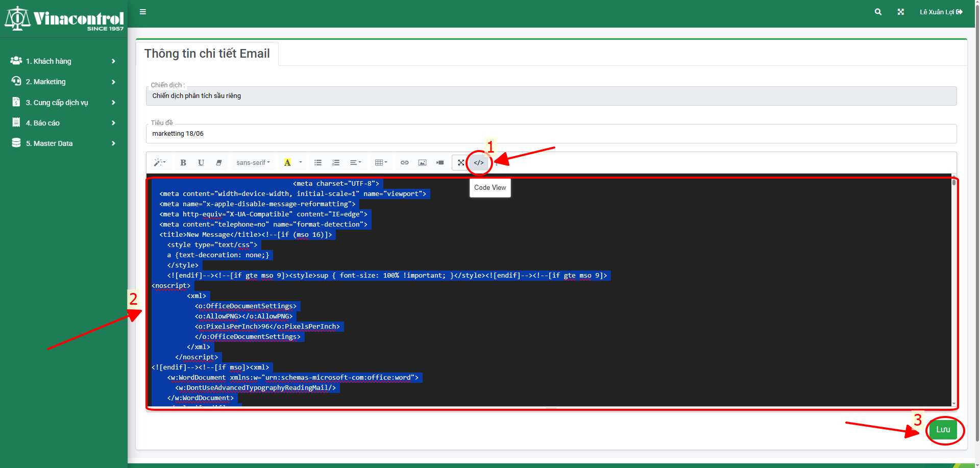Apply the yellow highlight color button
The image size is (980, 468).
pyautogui.click(x=287, y=163)
